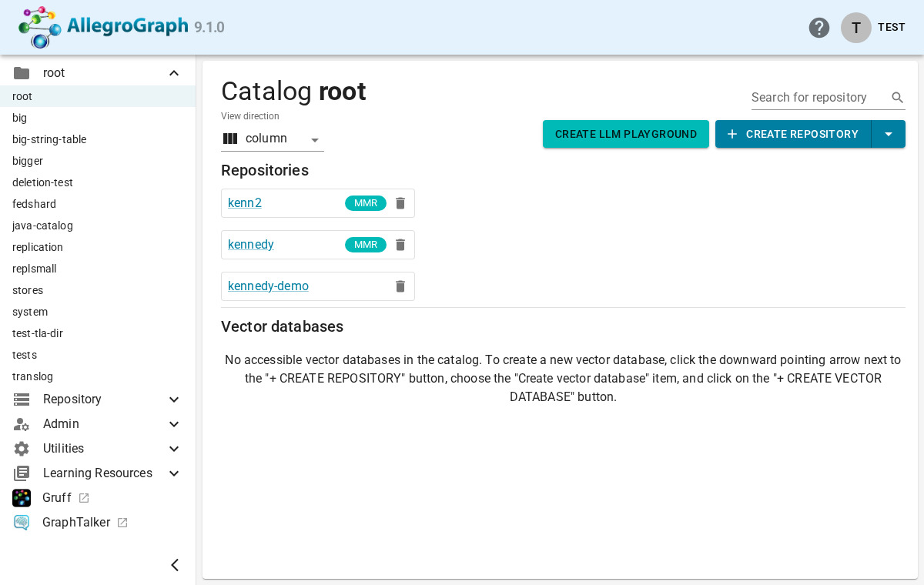Click the GraphTalker app icon
The height and width of the screenshot is (585, 924).
pyautogui.click(x=22, y=523)
